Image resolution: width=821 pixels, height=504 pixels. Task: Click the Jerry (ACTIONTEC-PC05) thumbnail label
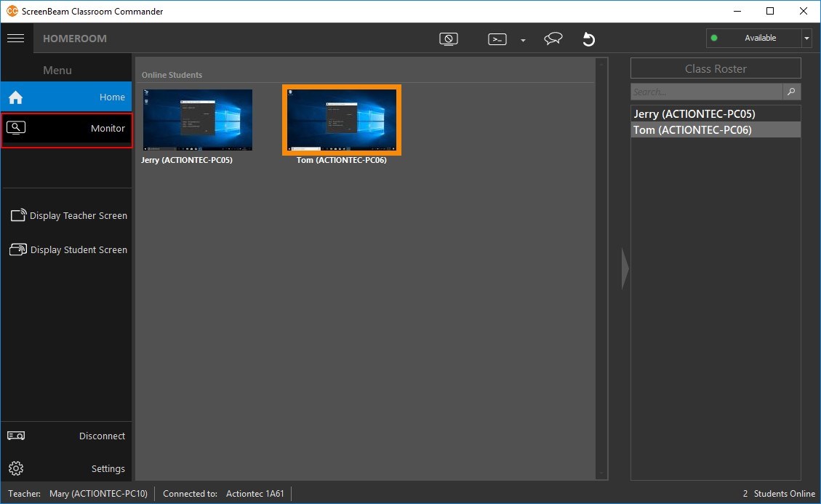(x=186, y=160)
